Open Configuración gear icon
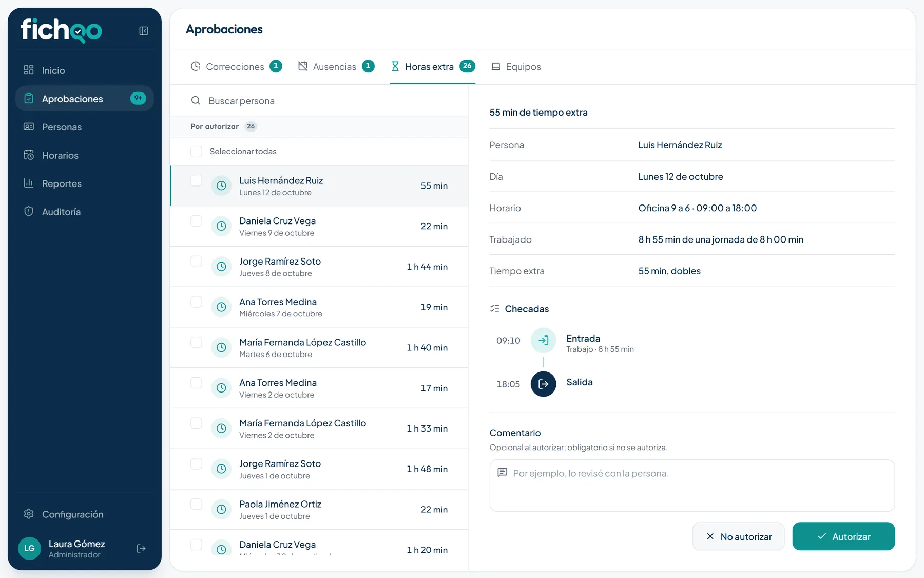The width and height of the screenshot is (924, 578). point(29,514)
